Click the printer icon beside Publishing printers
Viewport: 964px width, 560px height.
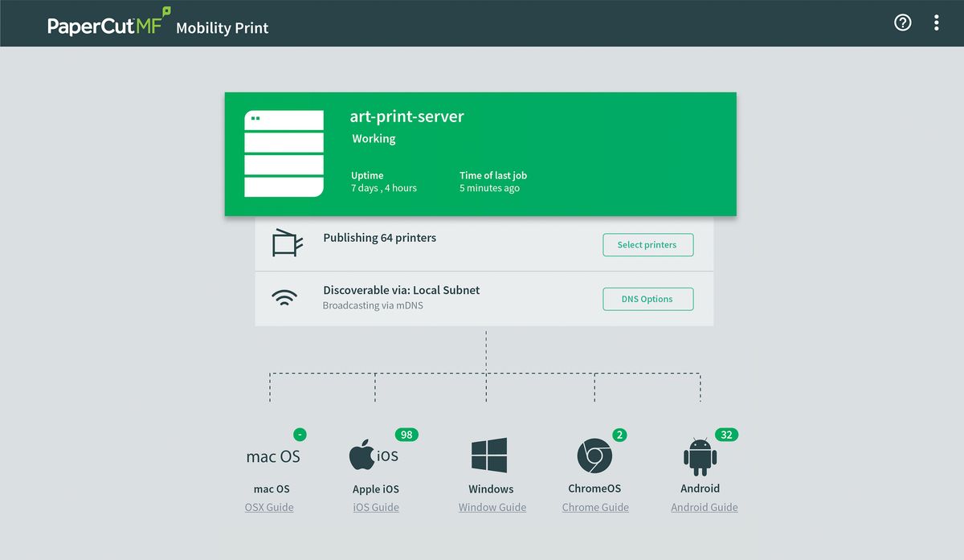click(288, 243)
